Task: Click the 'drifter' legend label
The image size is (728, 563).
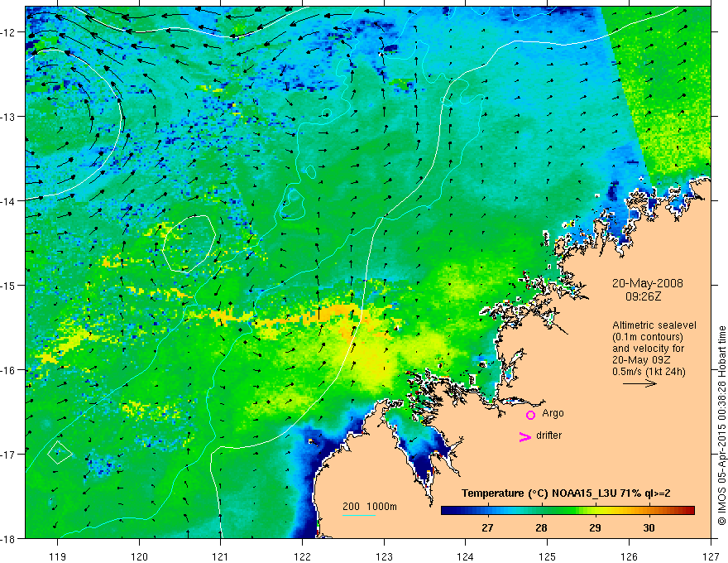Action: click(548, 435)
